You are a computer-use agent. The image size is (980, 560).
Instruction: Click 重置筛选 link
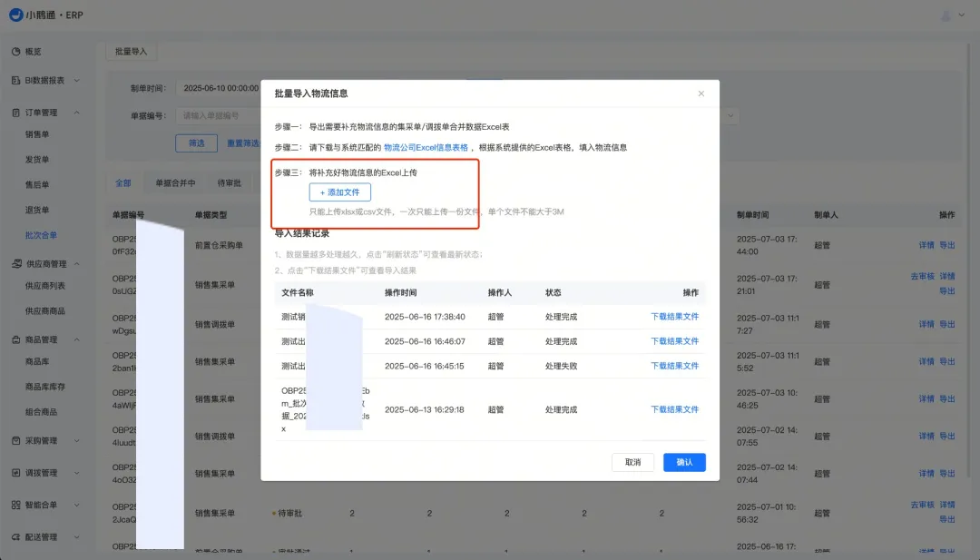click(x=242, y=143)
